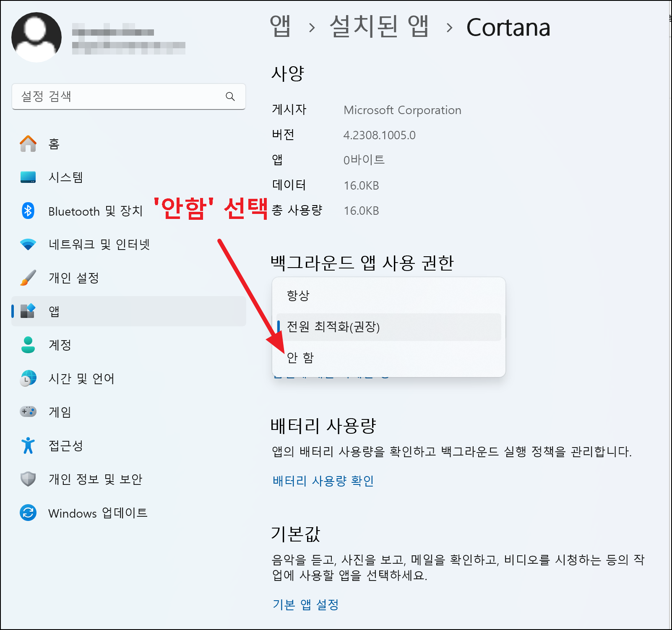Click the System monitor icon

(x=28, y=177)
